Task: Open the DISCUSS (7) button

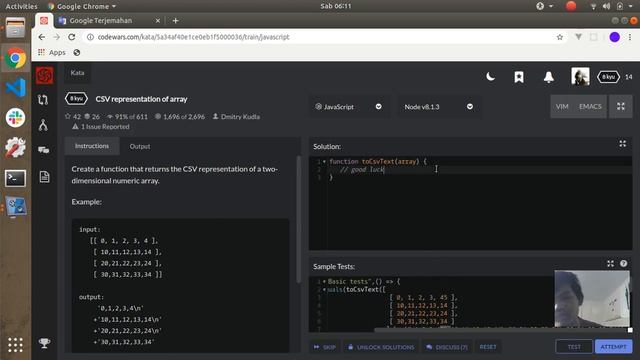Action: [447, 347]
